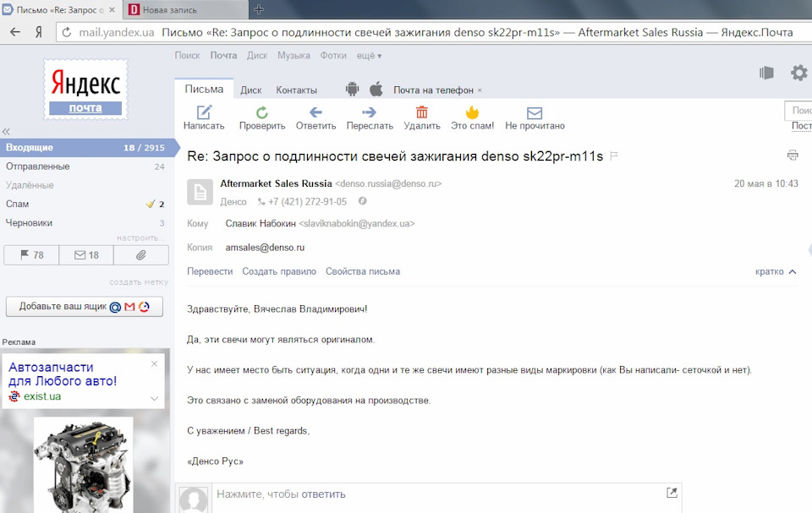Click the настроить folders link
This screenshot has height=513, width=812.
pos(140,237)
